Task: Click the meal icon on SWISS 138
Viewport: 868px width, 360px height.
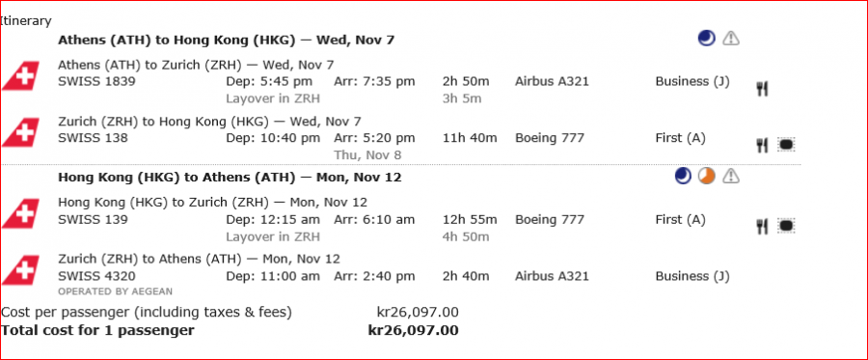Action: pyautogui.click(x=762, y=145)
